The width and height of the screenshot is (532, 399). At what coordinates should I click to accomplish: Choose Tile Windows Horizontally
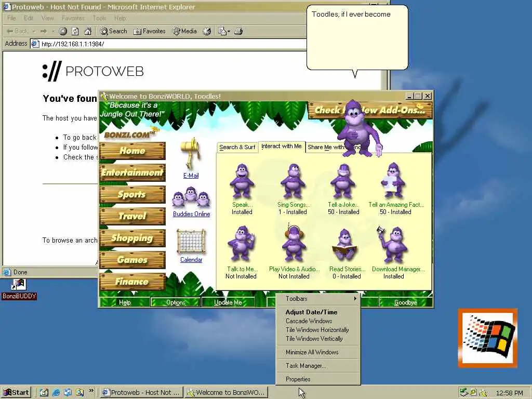tap(318, 330)
